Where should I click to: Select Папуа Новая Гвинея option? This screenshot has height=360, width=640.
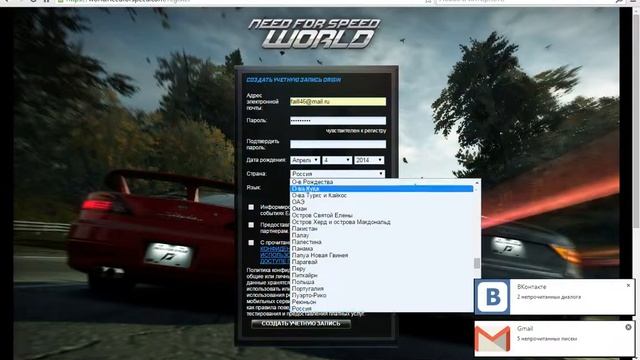pyautogui.click(x=382, y=255)
